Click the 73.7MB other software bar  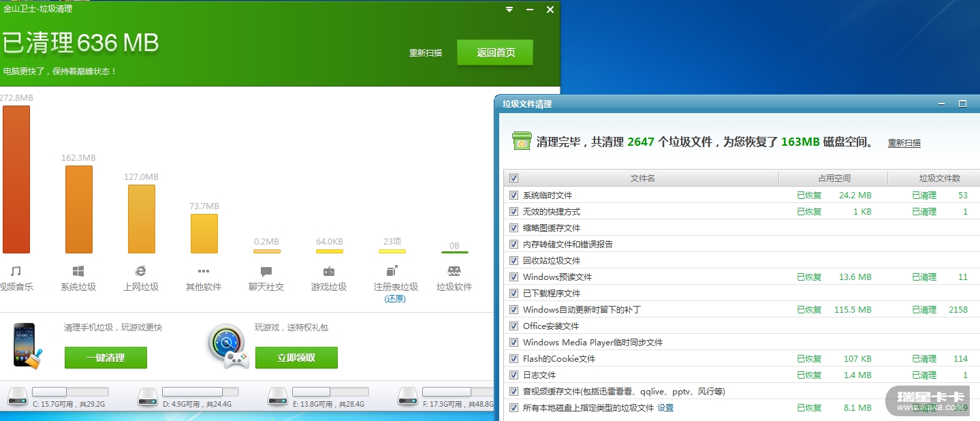click(204, 234)
